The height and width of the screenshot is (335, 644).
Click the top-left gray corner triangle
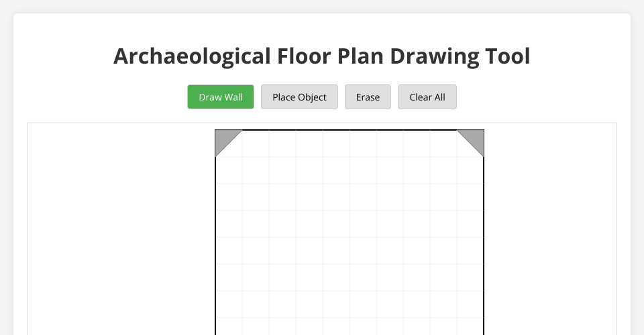click(223, 138)
